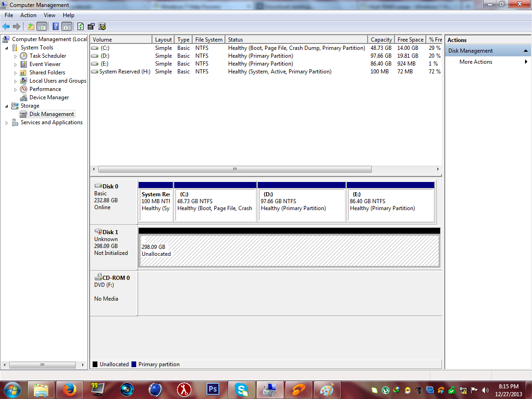Collapse the System Tools tree node
Image resolution: width=532 pixels, height=399 pixels.
click(6, 48)
